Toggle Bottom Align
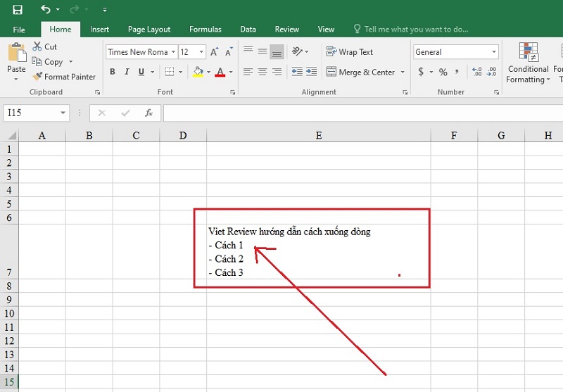The width and height of the screenshot is (563, 392). [277, 51]
